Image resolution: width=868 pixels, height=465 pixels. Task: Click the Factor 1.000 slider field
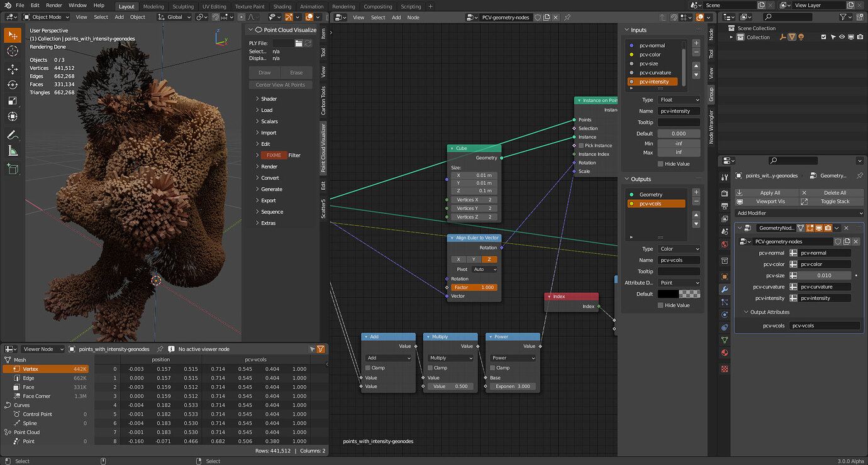474,287
